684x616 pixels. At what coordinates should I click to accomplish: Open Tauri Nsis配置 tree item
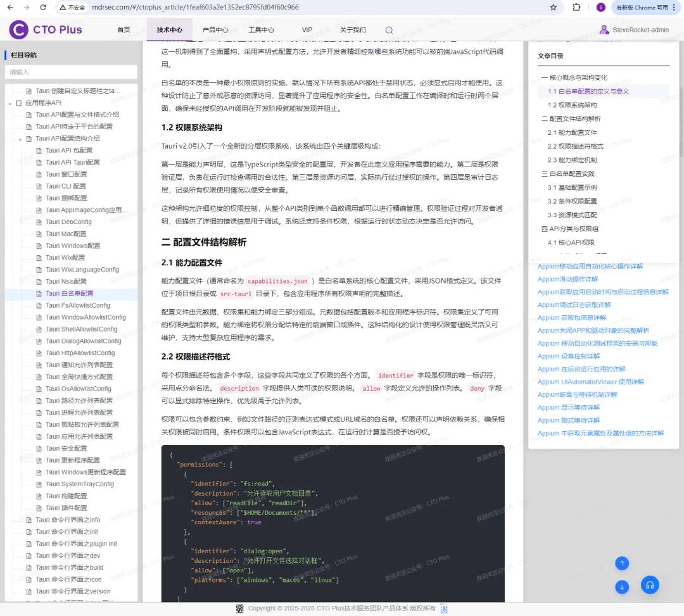point(66,282)
